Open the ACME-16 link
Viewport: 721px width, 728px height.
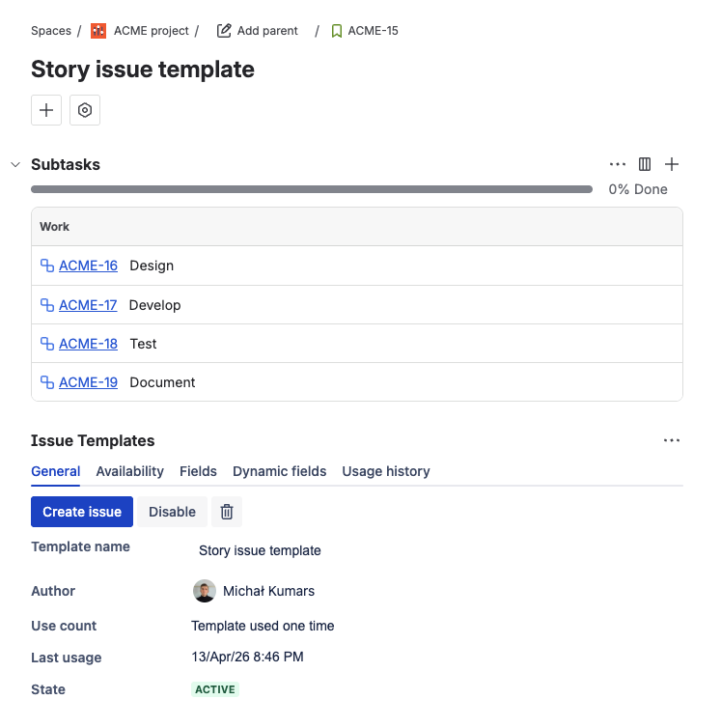pyautogui.click(x=88, y=266)
